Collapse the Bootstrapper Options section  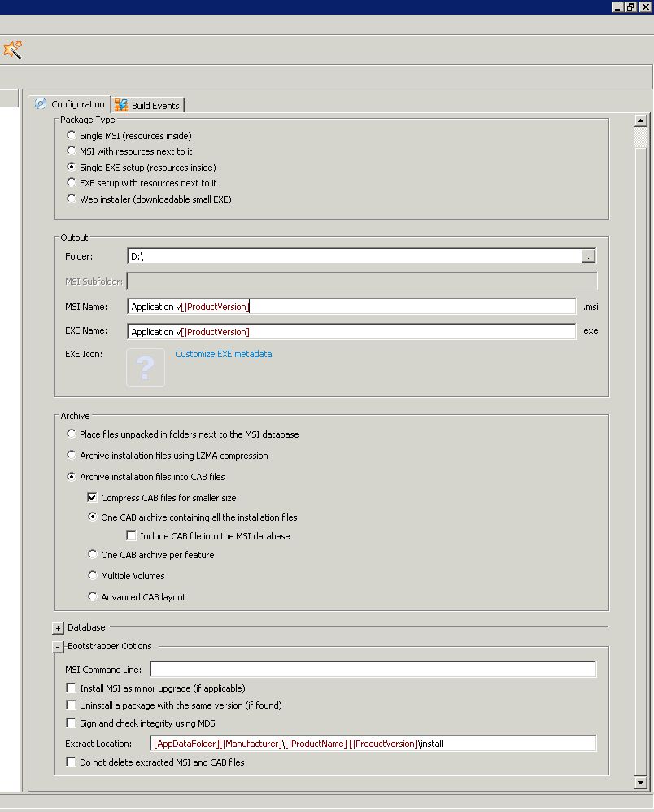coord(58,647)
